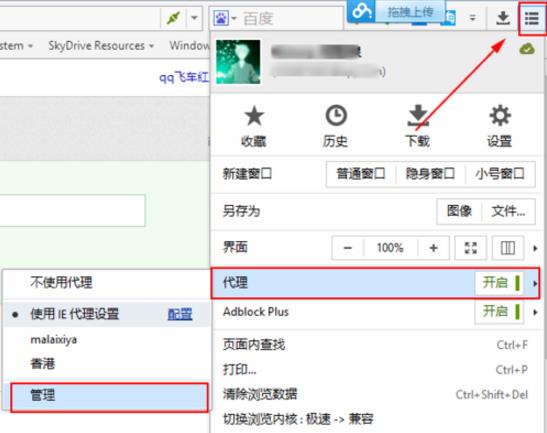Click the user avatar thumbnail
Image resolution: width=547 pixels, height=433 pixels.
[x=238, y=62]
